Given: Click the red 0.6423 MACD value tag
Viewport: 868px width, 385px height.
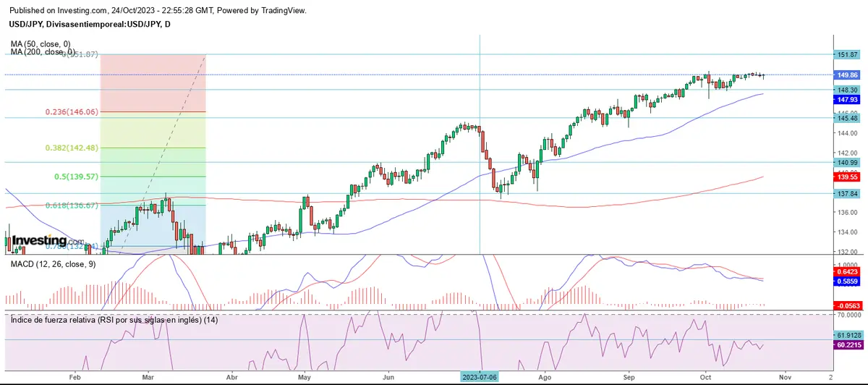Looking at the screenshot, I should (847, 272).
